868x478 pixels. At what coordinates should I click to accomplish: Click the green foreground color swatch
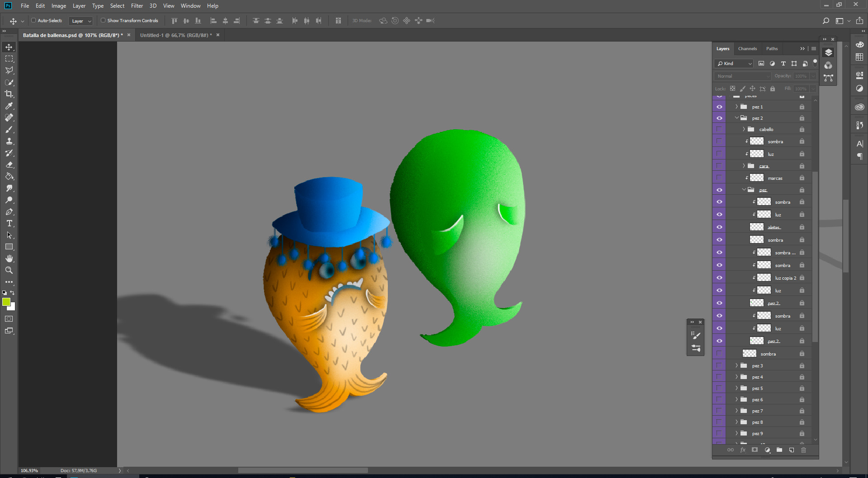(x=6, y=302)
